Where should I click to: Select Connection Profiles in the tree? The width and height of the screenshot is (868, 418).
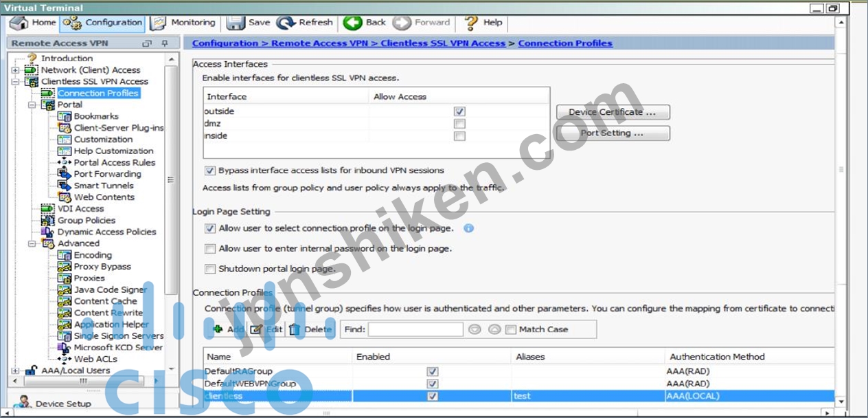click(98, 93)
